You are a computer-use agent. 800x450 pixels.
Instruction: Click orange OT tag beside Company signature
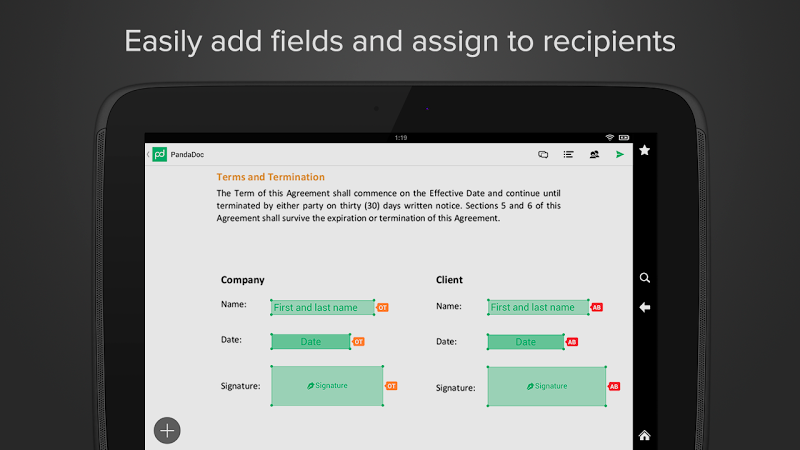[391, 385]
